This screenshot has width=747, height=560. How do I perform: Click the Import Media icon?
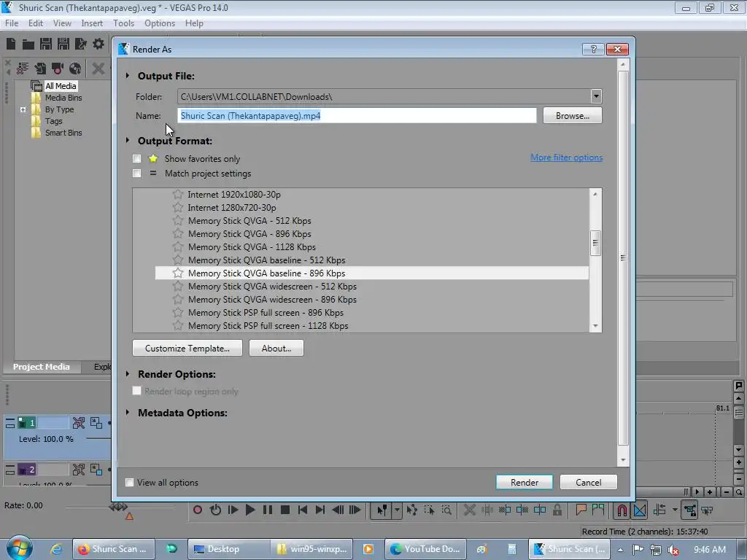pos(40,69)
